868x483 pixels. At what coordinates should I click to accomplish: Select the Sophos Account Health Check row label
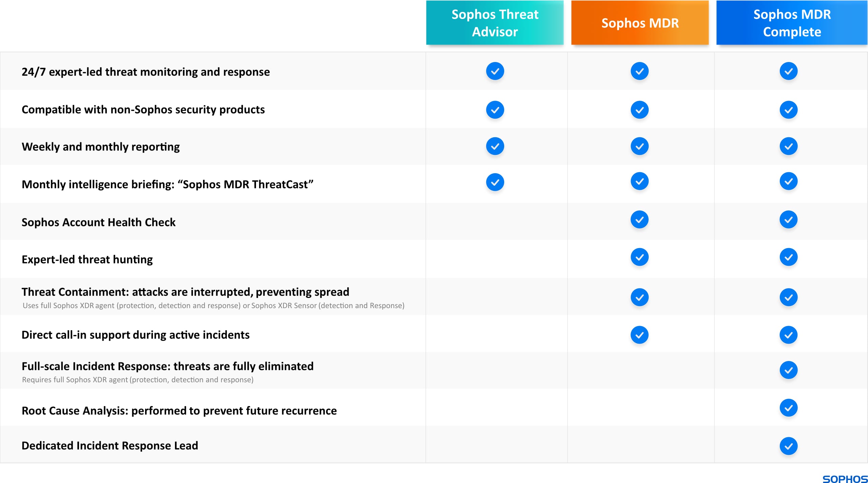98,222
